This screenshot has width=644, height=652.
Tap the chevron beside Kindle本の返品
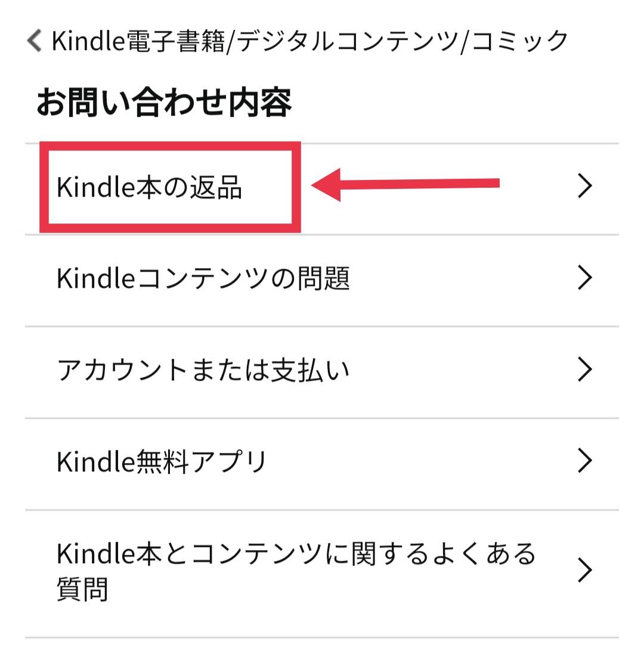(585, 186)
